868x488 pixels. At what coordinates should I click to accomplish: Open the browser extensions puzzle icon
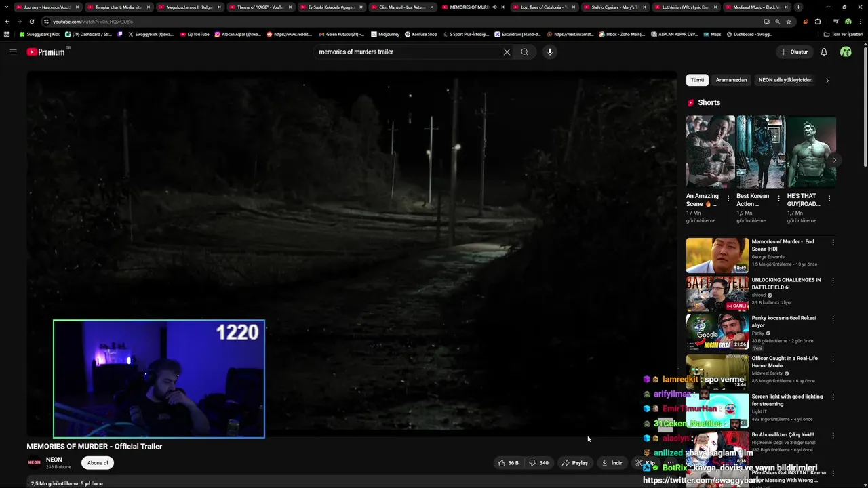[x=818, y=22]
